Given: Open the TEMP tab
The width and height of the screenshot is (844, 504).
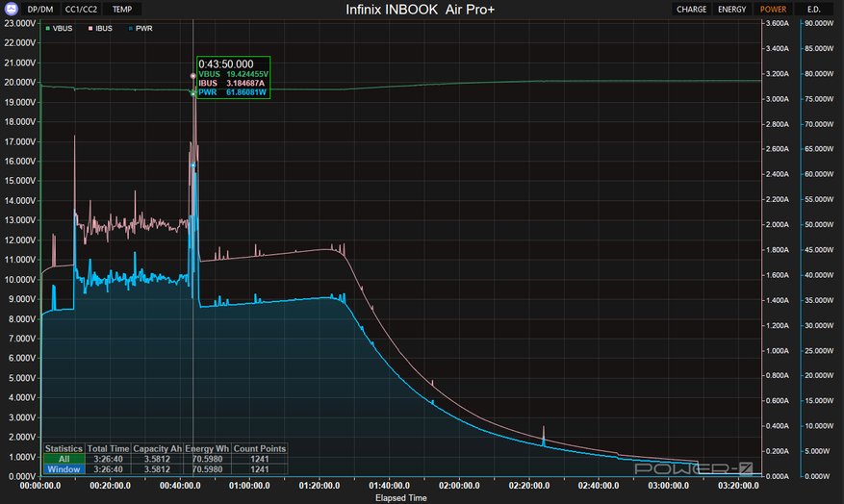Looking at the screenshot, I should coord(122,10).
